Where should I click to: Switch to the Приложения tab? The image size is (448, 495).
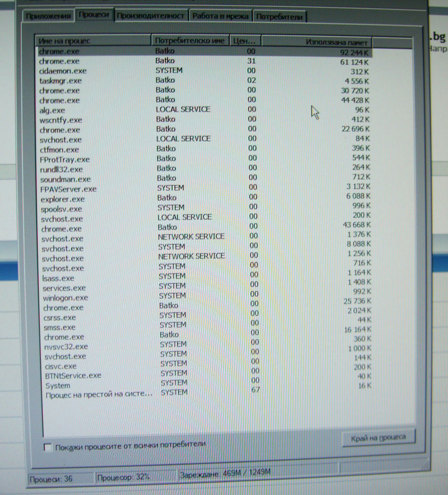click(47, 16)
